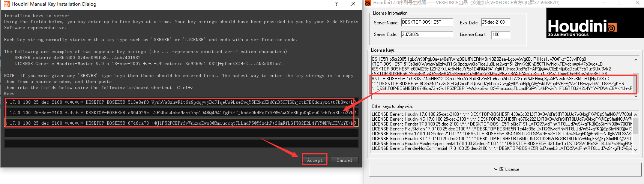Click the Exp. Date field 25-dec-2100

coord(496,22)
